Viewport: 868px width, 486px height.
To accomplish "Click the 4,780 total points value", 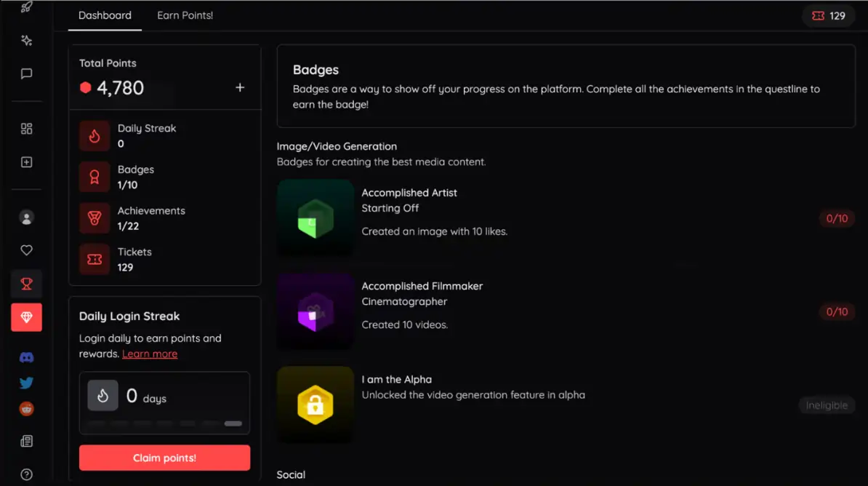I will (x=120, y=87).
